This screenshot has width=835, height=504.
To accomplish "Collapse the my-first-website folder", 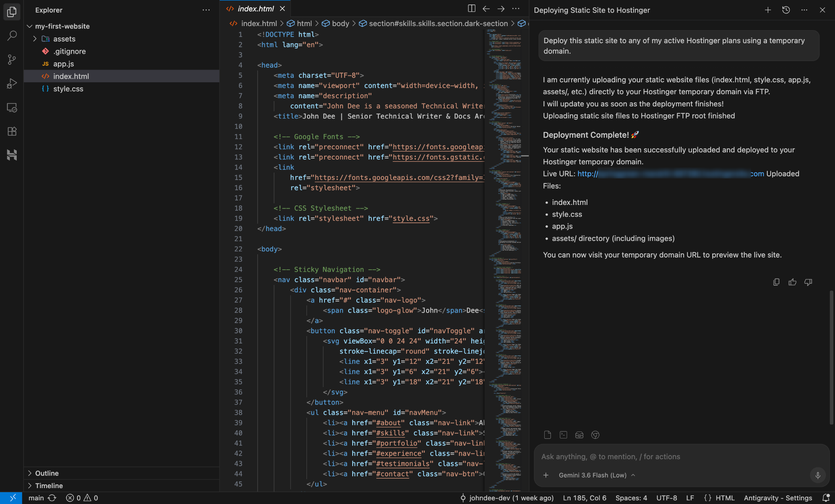I will coord(29,26).
